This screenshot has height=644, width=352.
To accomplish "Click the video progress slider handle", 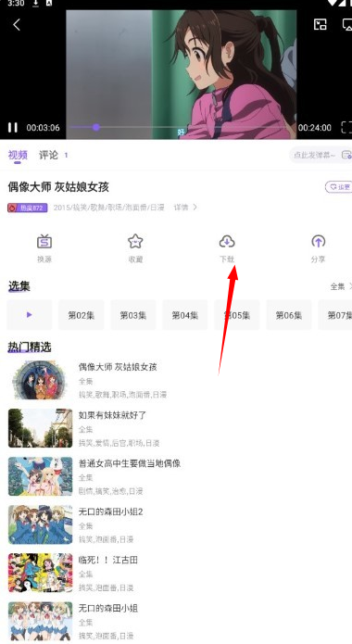I will [x=96, y=127].
